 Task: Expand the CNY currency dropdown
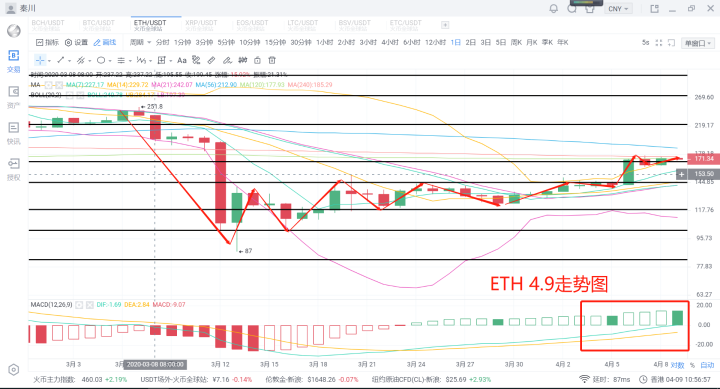coord(618,9)
